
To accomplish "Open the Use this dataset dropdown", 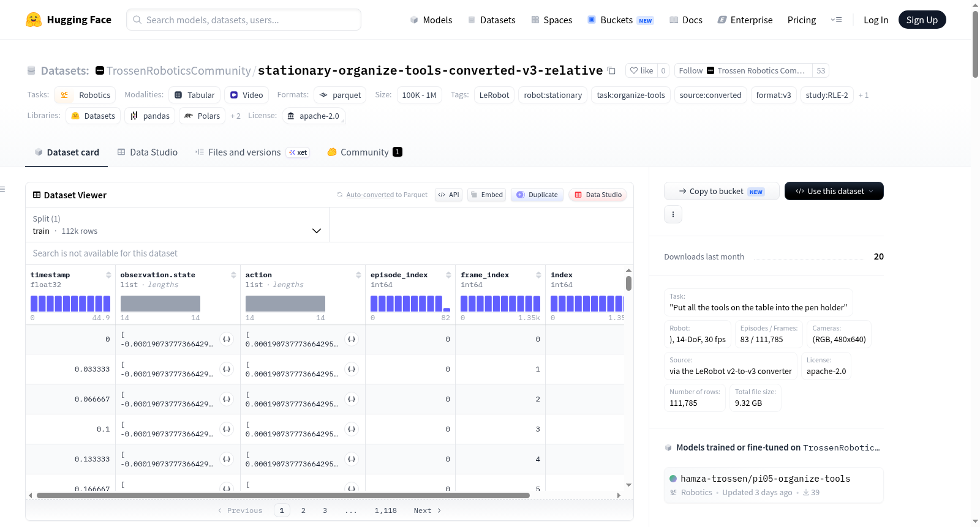I will (x=834, y=191).
